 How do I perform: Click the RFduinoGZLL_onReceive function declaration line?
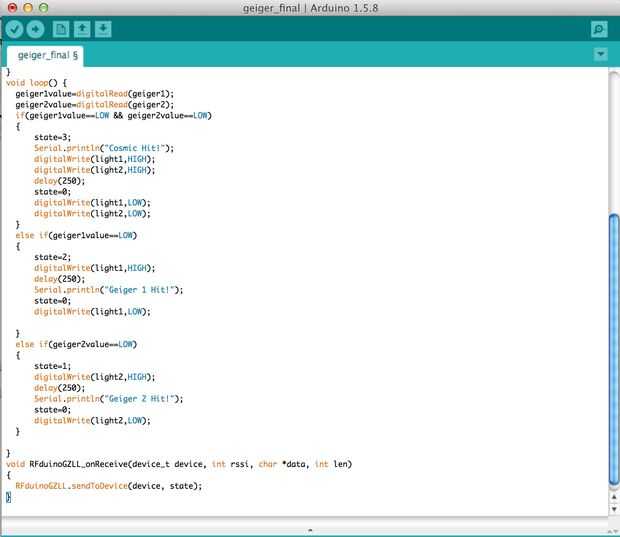(x=179, y=464)
